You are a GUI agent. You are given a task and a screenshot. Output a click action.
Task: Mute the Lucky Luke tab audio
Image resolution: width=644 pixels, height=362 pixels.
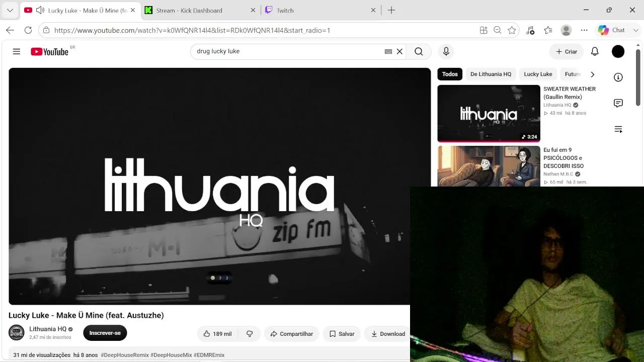pyautogui.click(x=40, y=10)
